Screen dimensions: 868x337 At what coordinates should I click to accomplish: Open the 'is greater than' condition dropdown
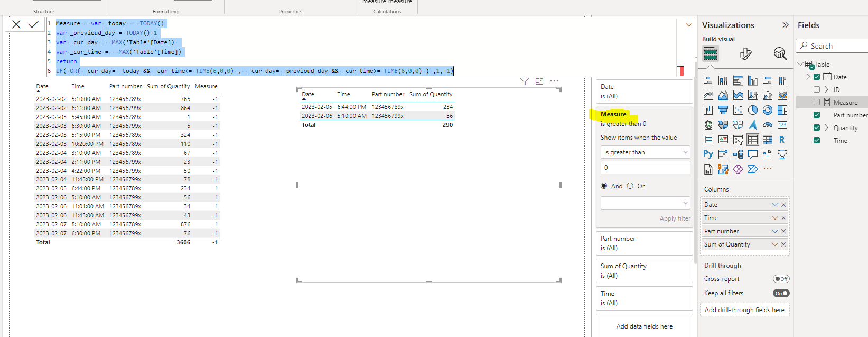pos(645,152)
